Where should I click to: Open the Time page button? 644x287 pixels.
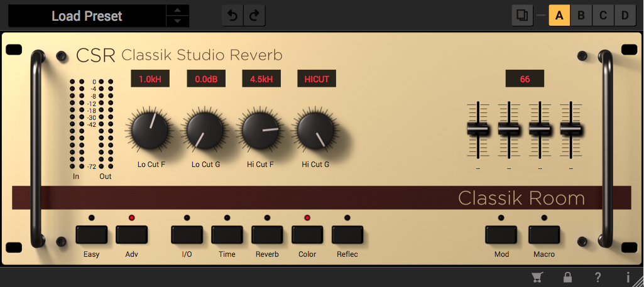tap(227, 234)
